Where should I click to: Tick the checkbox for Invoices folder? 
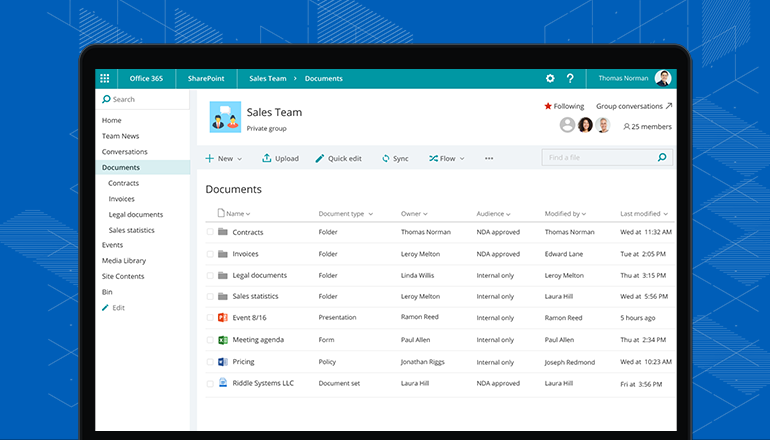(210, 254)
